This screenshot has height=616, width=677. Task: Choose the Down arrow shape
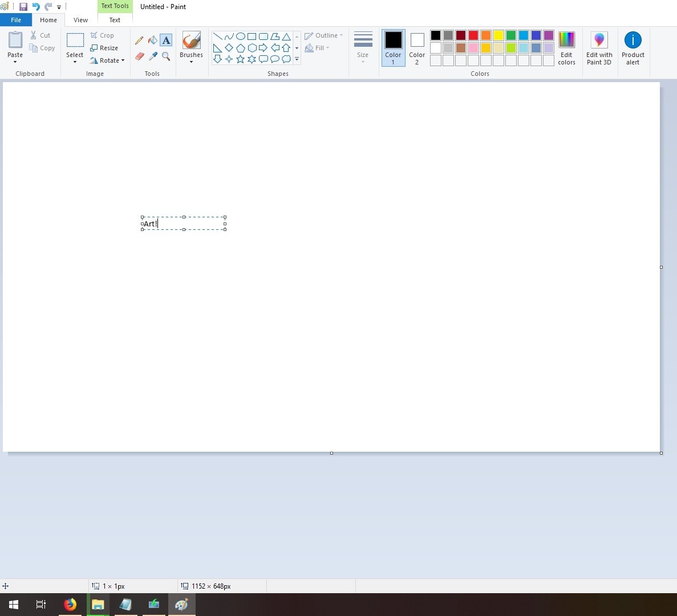coord(218,59)
